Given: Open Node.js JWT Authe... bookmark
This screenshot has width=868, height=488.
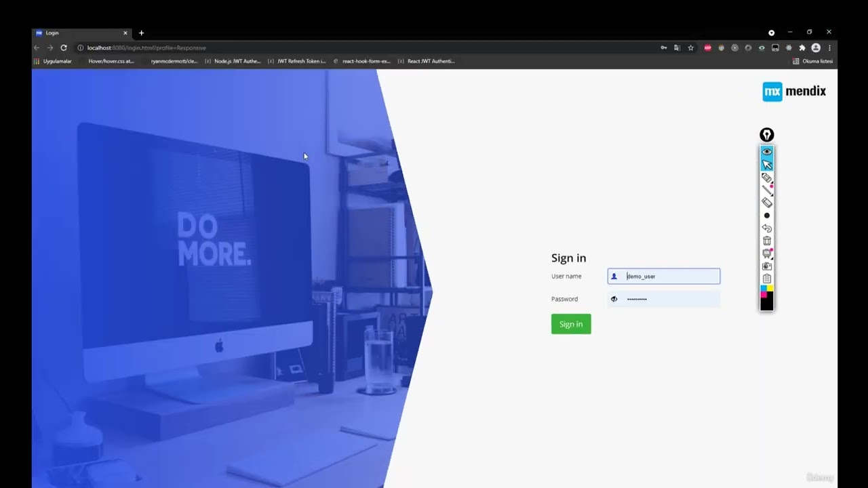Looking at the screenshot, I should pyautogui.click(x=233, y=61).
